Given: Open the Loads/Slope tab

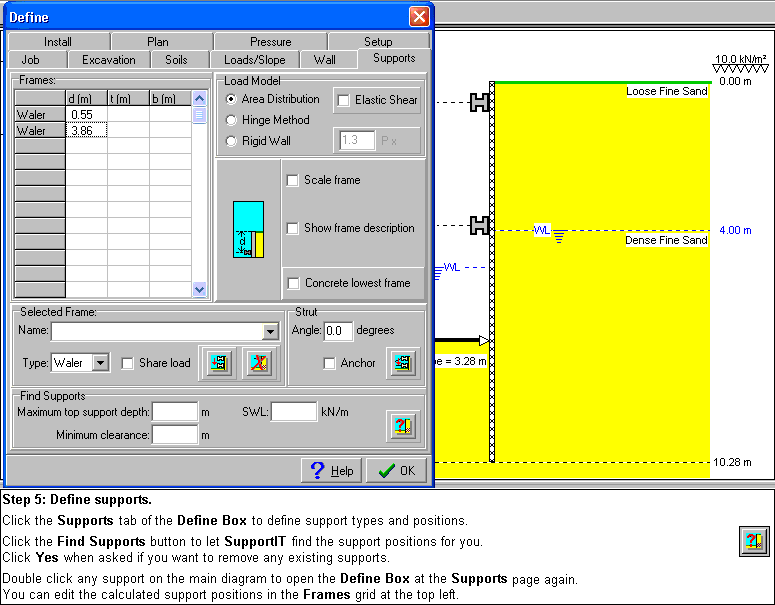Looking at the screenshot, I should pos(254,60).
